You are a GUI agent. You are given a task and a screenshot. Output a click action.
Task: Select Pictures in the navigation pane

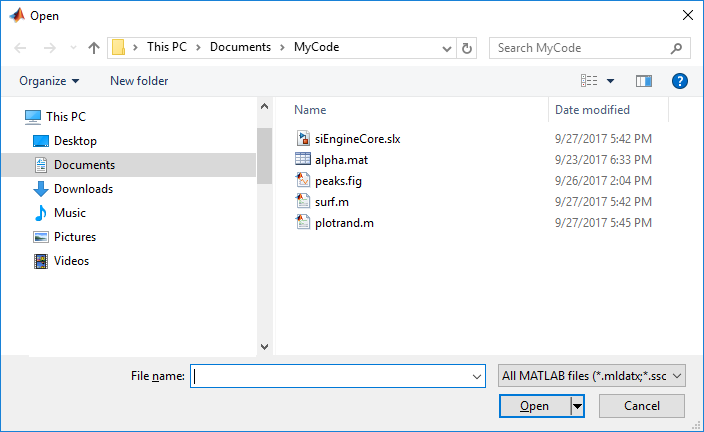point(75,237)
